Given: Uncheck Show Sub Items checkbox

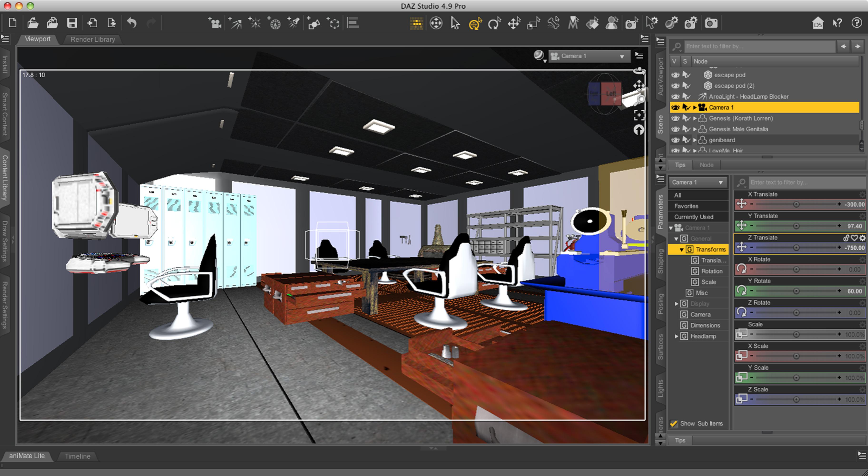Looking at the screenshot, I should coord(674,424).
